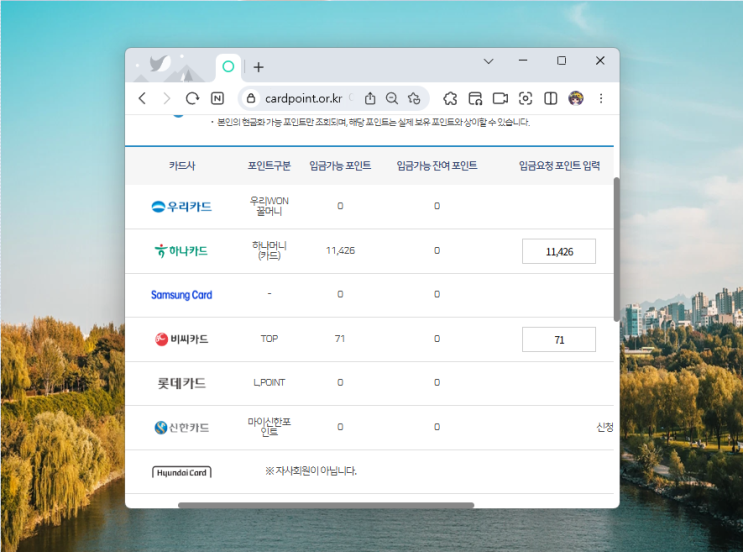Bookmark this page with the star icon

pos(414,98)
